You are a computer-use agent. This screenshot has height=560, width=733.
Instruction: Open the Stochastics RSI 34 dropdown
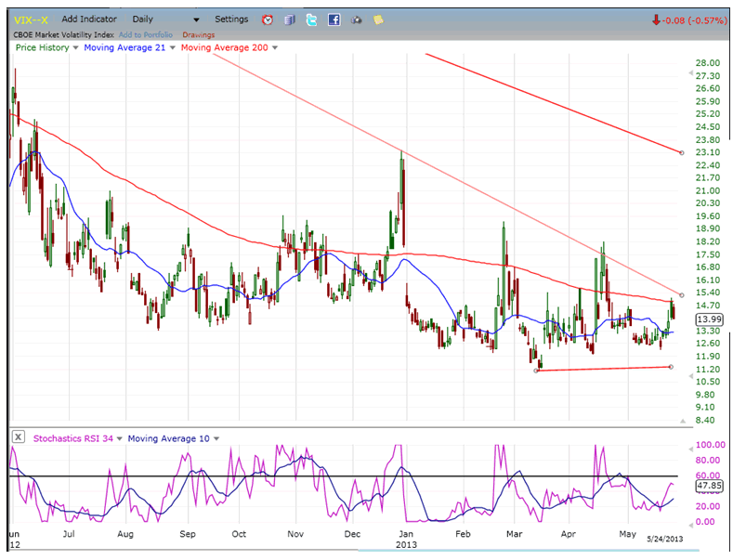(120, 439)
